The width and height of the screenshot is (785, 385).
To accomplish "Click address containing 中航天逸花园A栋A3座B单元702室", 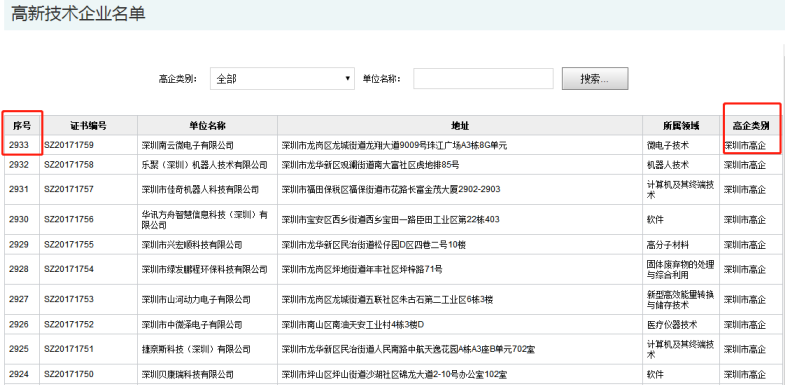I will pyautogui.click(x=408, y=349).
